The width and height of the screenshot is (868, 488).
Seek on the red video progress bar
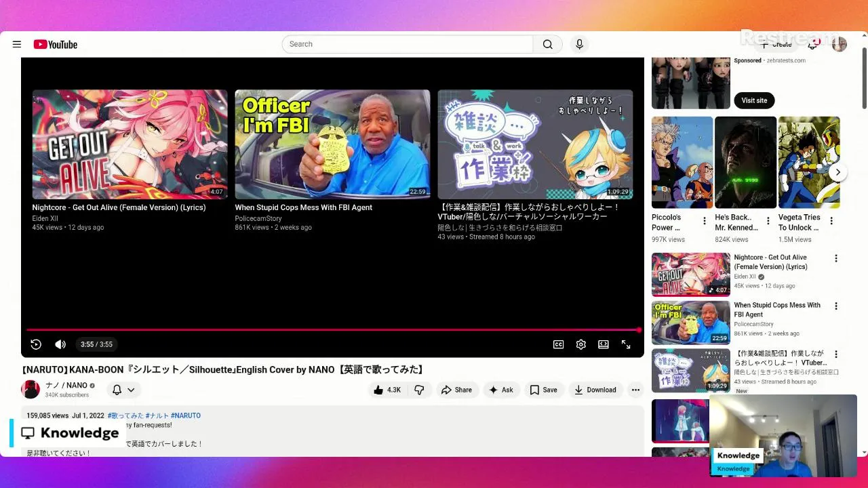click(x=332, y=330)
